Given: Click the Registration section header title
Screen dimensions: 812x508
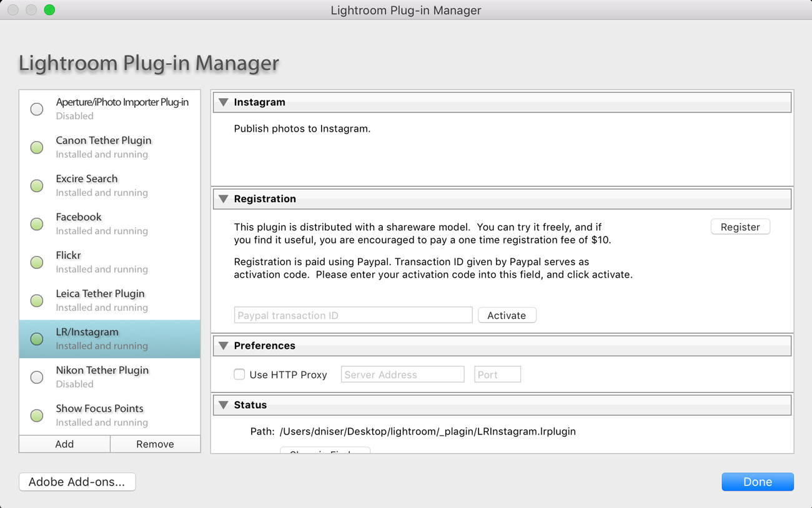Looking at the screenshot, I should pyautogui.click(x=265, y=199).
